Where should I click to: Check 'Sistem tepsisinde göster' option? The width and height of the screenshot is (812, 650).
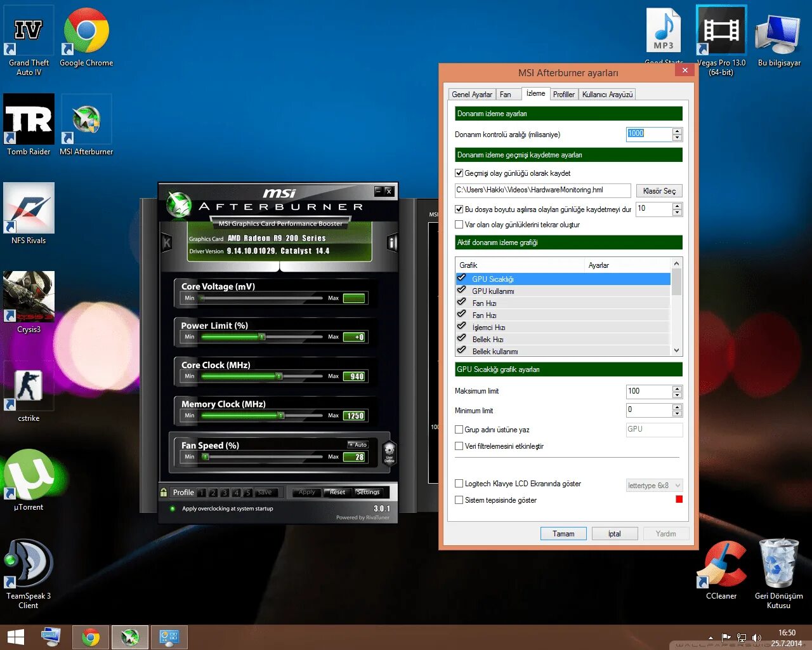tap(459, 500)
